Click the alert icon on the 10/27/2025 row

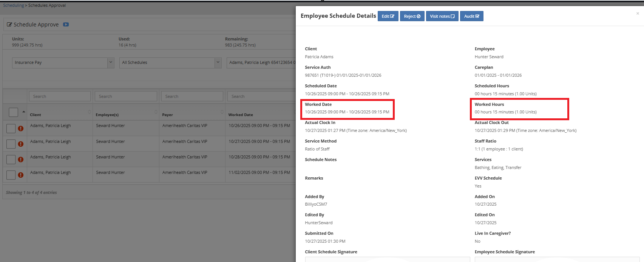coord(21,144)
